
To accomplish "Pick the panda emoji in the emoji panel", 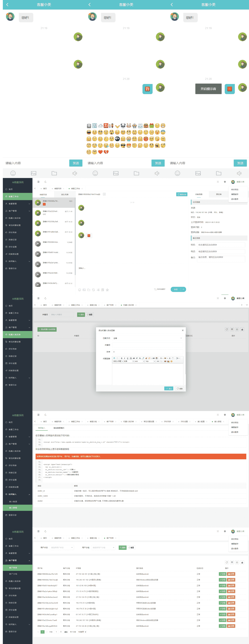I will point(123,125).
